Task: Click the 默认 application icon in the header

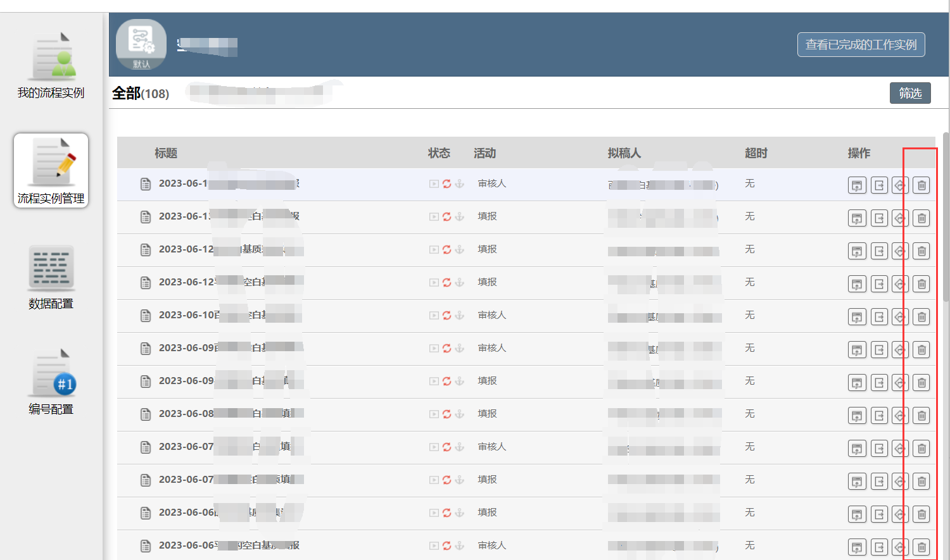Action: (x=141, y=44)
